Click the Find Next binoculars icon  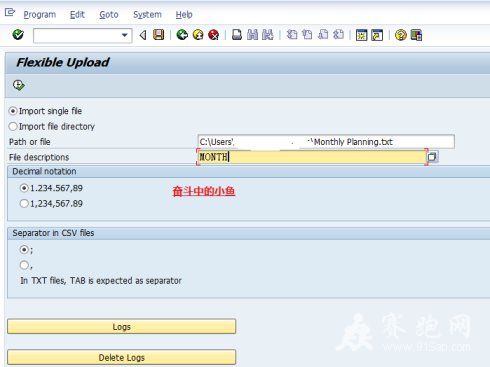tap(268, 35)
